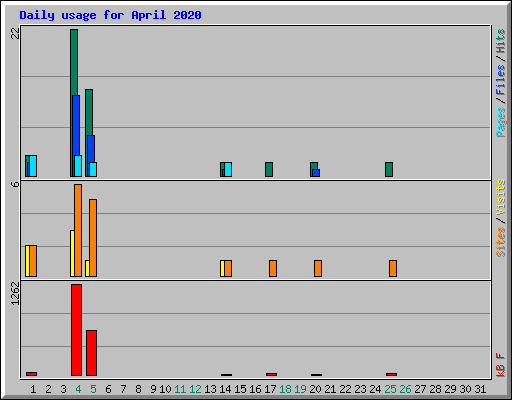
Task: Click the 'Visits' legend label
Action: coord(500,197)
